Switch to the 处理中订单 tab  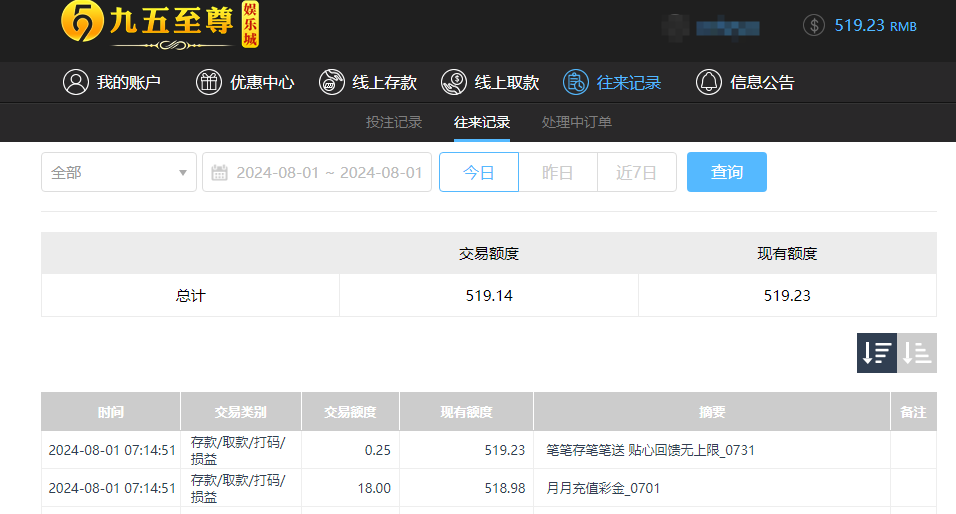(x=577, y=122)
